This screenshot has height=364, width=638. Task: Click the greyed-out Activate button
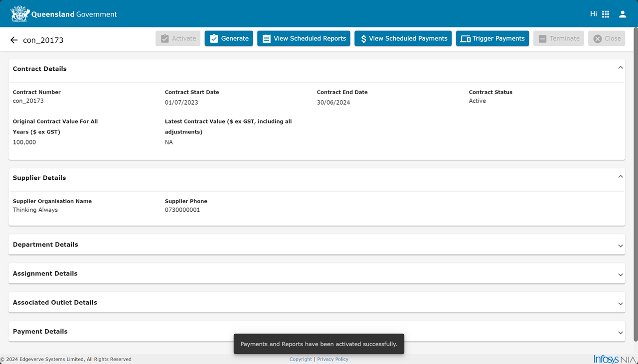[178, 38]
